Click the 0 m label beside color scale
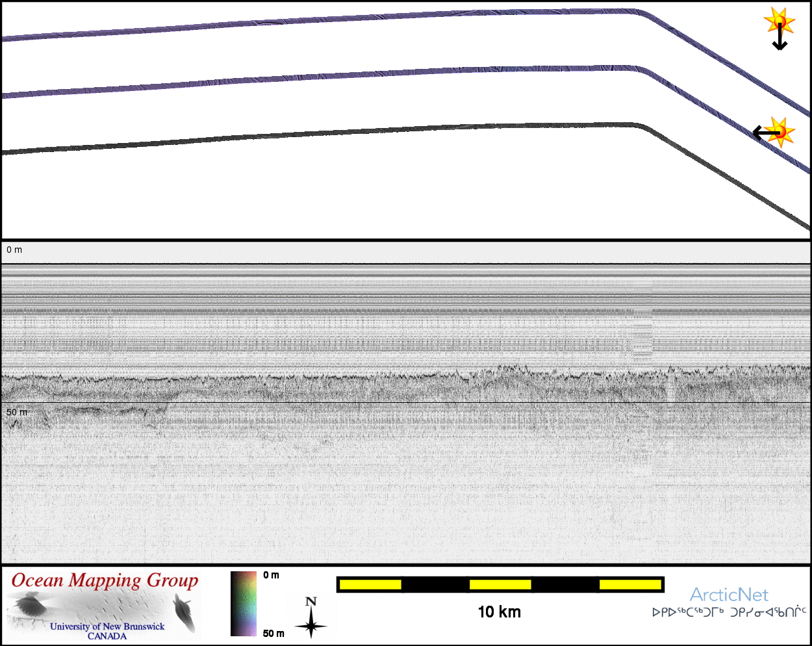This screenshot has height=646, width=812. point(272,575)
